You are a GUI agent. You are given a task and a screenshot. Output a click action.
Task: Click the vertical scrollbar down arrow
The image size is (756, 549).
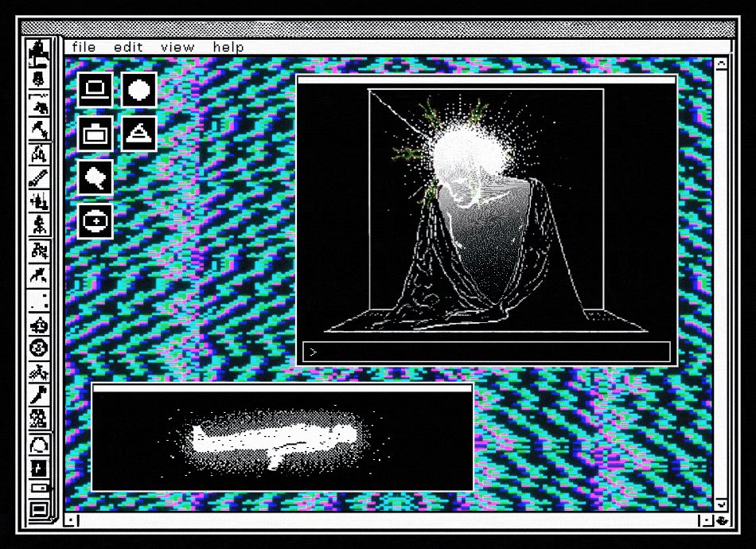click(721, 504)
